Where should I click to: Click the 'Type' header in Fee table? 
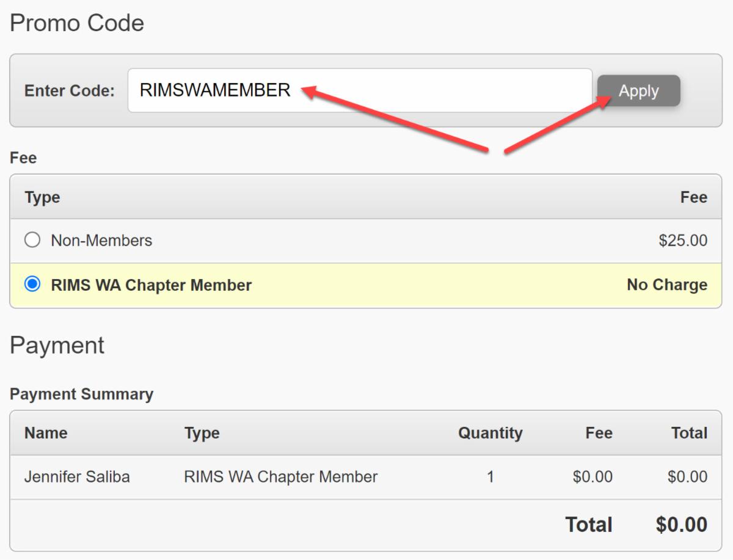[x=42, y=198]
